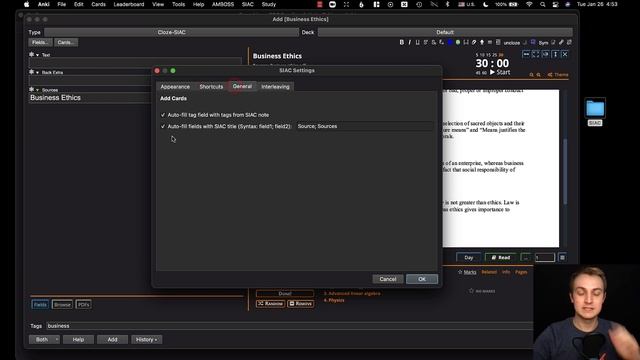Image resolution: width=640 pixels, height=360 pixels.
Task: Click the page number input field
Action: (545, 258)
